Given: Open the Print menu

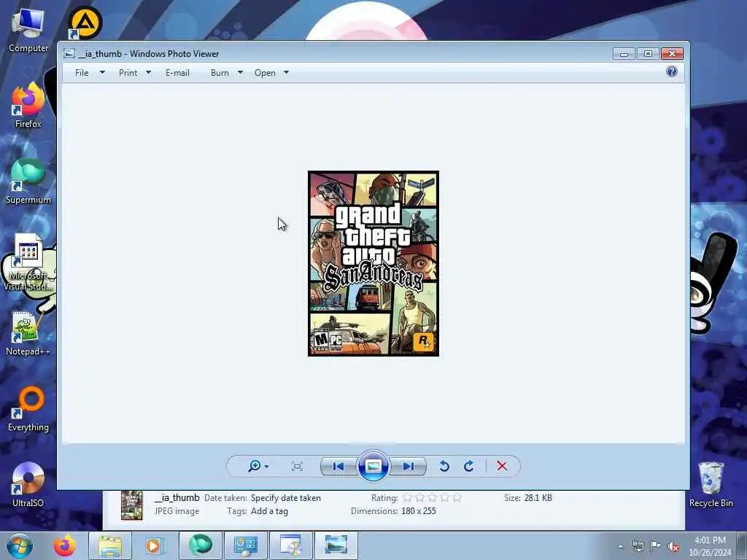Looking at the screenshot, I should point(128,73).
